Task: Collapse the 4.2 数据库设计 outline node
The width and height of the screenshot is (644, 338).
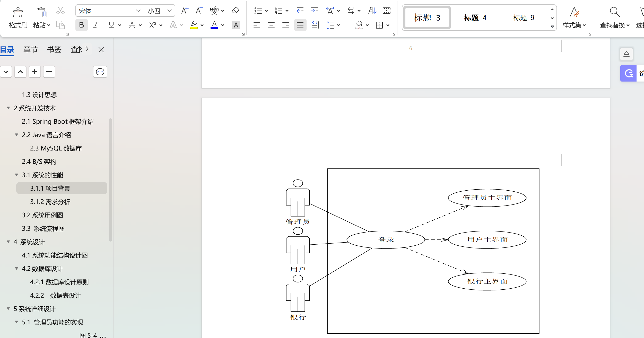Action: (16, 269)
